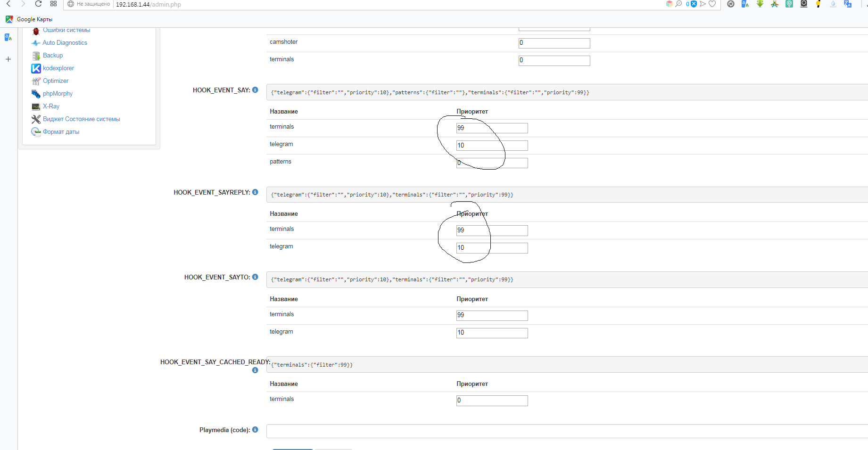Focus the Playmedia (code) text field
The height and width of the screenshot is (450, 868).
click(x=566, y=431)
